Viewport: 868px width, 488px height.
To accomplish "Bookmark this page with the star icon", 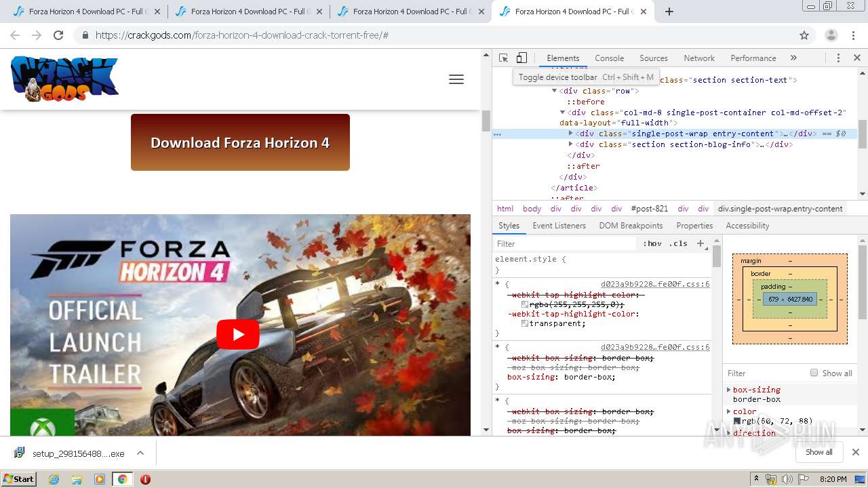I will click(x=804, y=35).
